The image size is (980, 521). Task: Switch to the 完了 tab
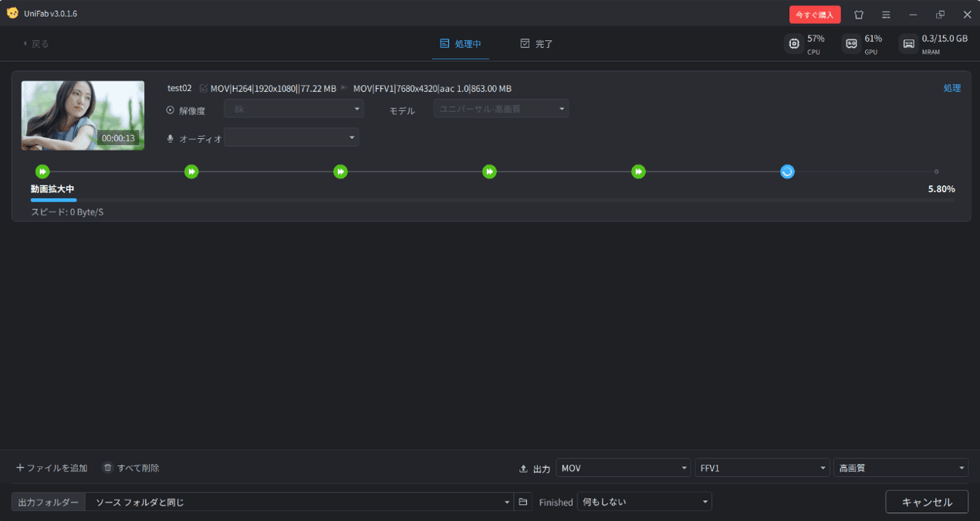click(x=537, y=44)
